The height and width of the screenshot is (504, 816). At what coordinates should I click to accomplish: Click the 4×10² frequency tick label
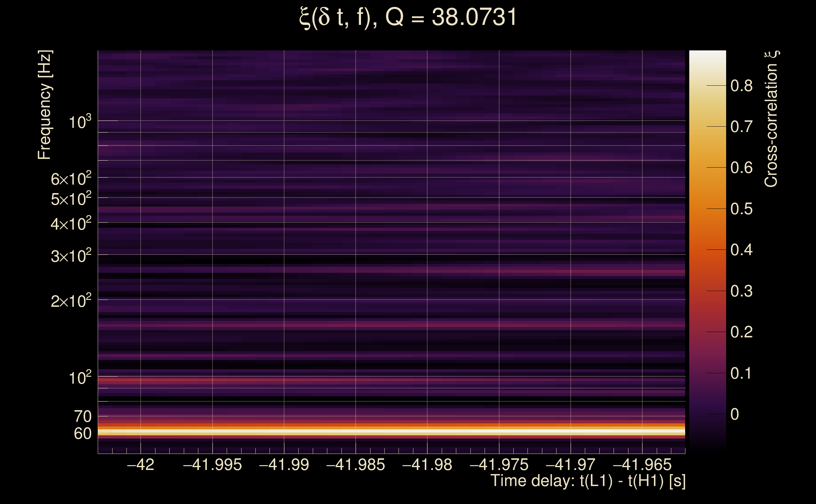pyautogui.click(x=71, y=224)
